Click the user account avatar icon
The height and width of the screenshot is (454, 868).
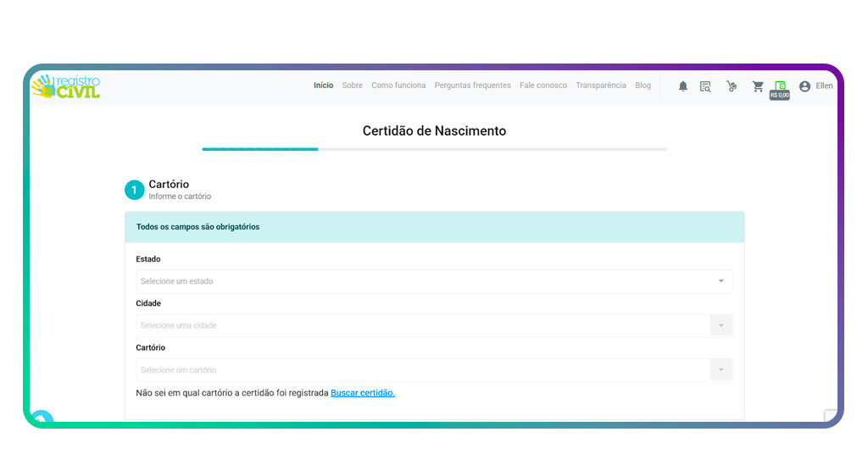[x=805, y=86]
